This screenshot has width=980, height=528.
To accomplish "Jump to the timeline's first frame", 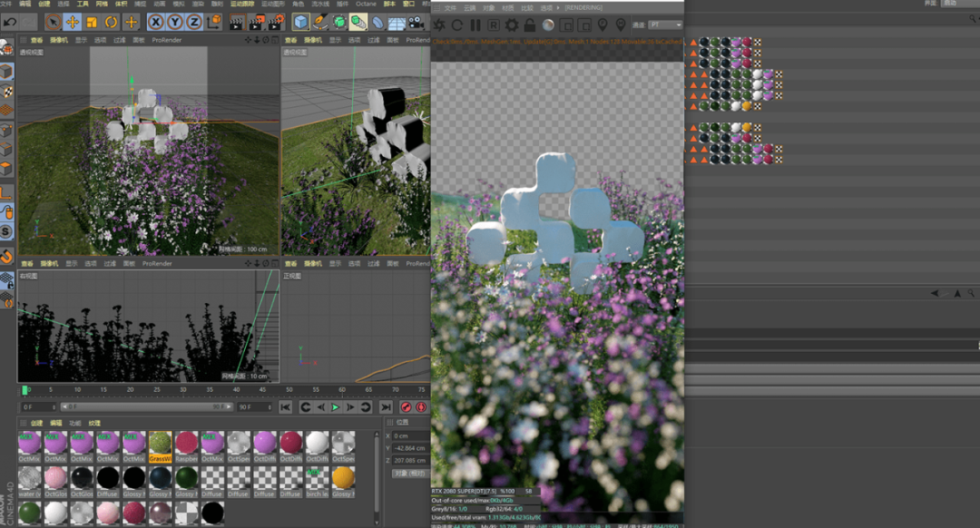I will click(285, 407).
